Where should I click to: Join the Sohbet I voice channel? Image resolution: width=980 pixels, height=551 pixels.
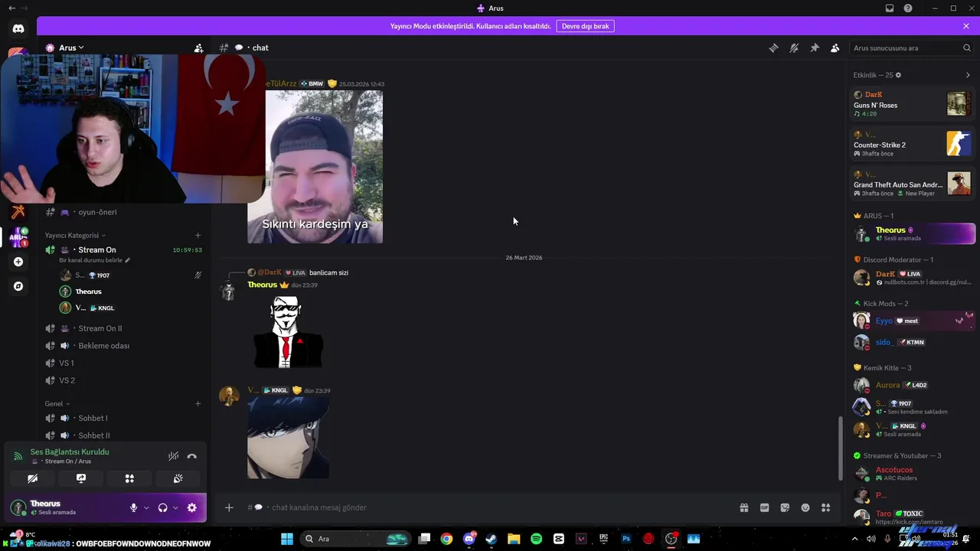(93, 418)
